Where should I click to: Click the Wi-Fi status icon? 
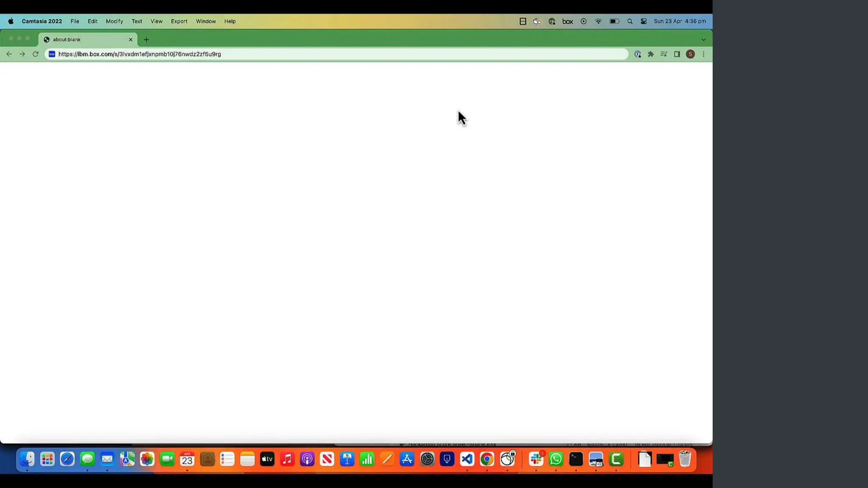click(598, 21)
